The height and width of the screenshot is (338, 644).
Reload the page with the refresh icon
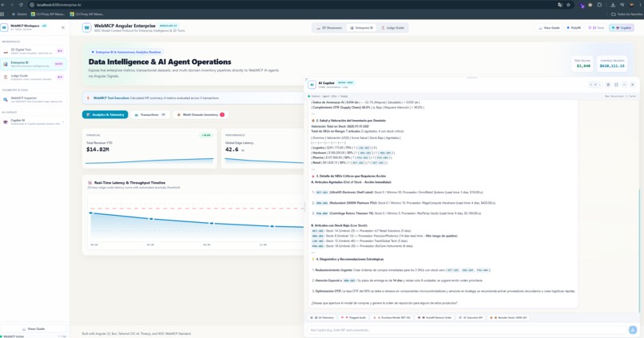click(x=21, y=5)
